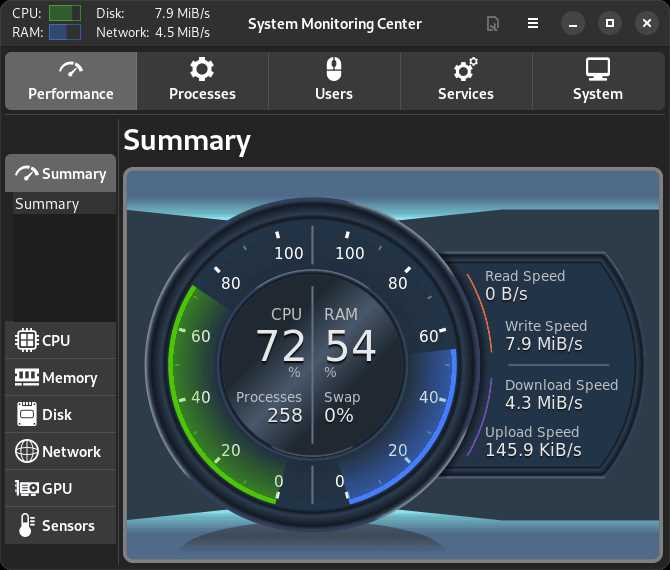Open the Sensors sidebar section
Screen dimensions: 670x570
point(60,526)
